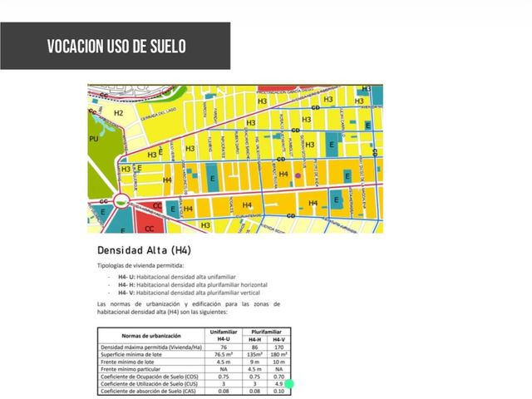The height and width of the screenshot is (399, 532).
Task: Click the paragraph starting 'Las normas de urbanización'
Action: (189, 308)
